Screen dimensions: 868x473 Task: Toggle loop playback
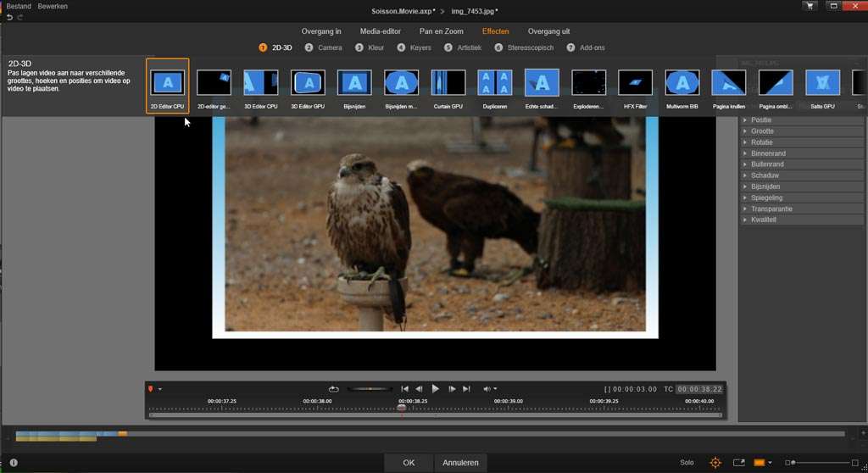tap(334, 389)
